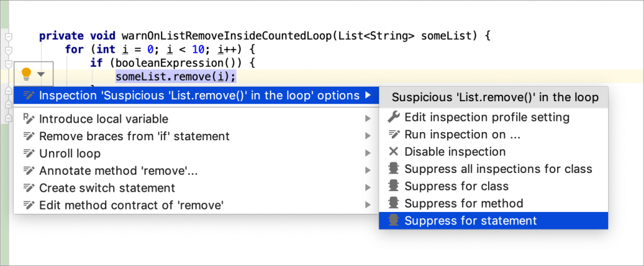Expand submenu arrow for Unroll loop
The width and height of the screenshot is (644, 266).
(367, 153)
